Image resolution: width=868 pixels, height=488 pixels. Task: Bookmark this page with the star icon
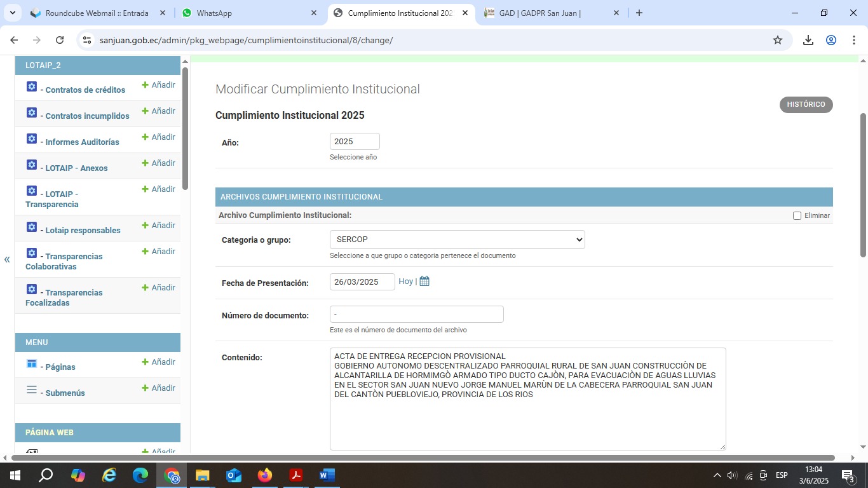pos(778,40)
